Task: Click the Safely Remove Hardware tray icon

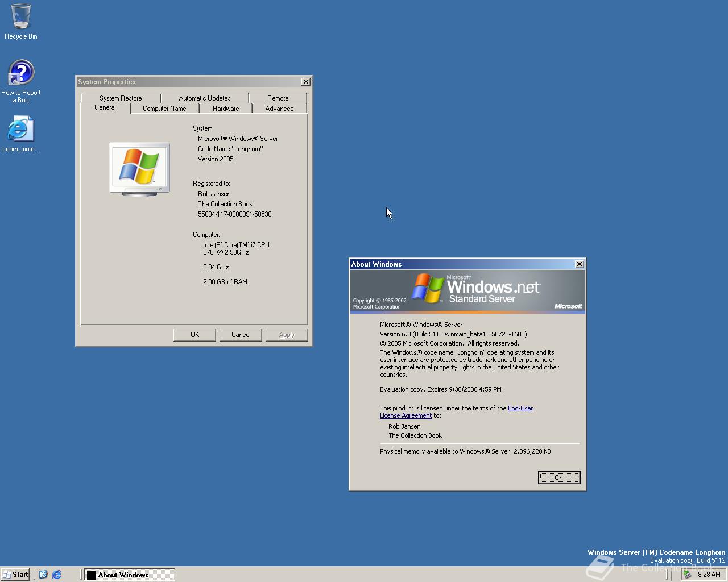Action: pos(688,575)
